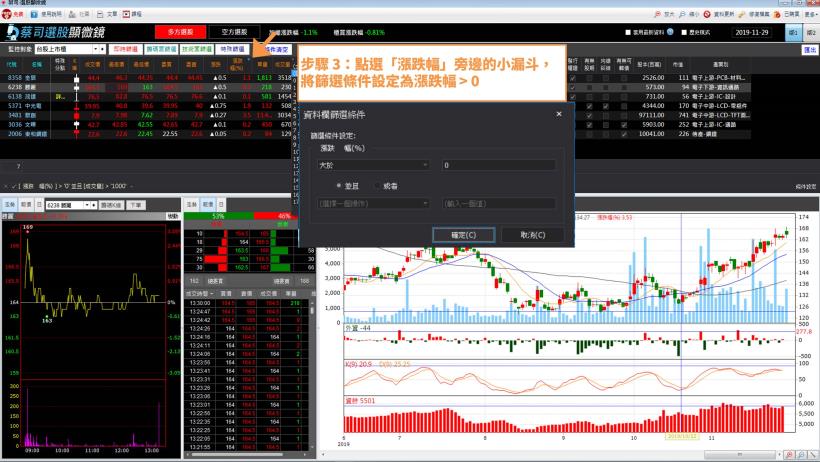Close the 資料欄篩選條件 dialog
The image size is (820, 462).
(x=559, y=114)
